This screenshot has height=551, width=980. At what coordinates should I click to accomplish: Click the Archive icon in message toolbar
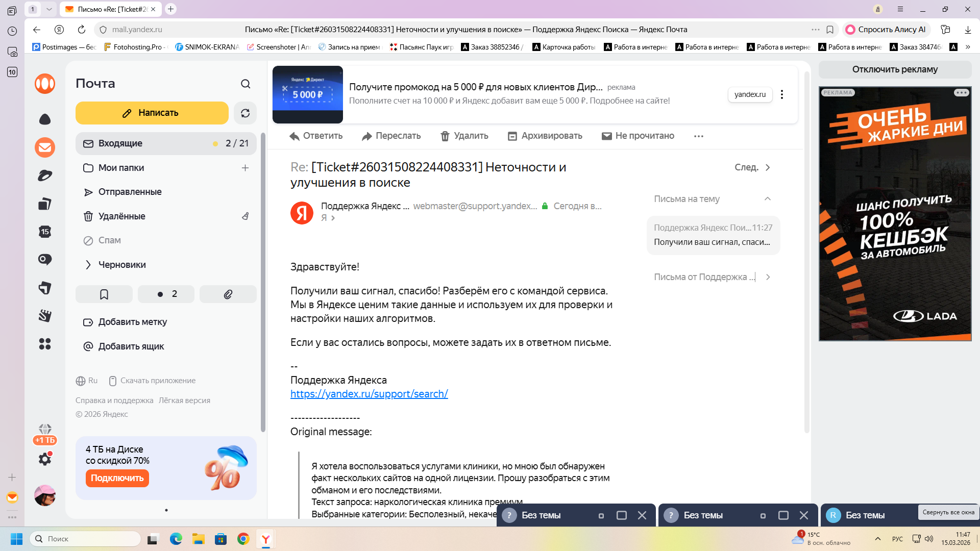512,136
